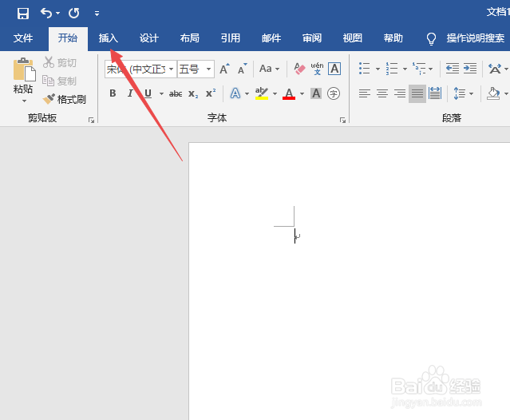Align text right
510x420 pixels.
(400, 93)
